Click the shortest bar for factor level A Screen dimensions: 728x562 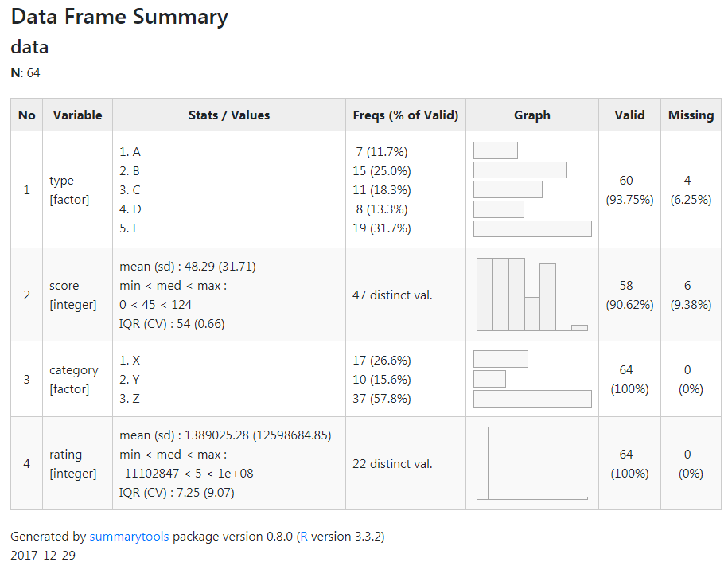coord(495,150)
